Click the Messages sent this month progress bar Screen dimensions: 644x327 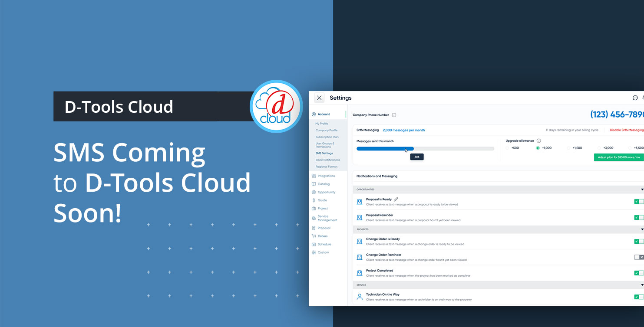tap(425, 149)
